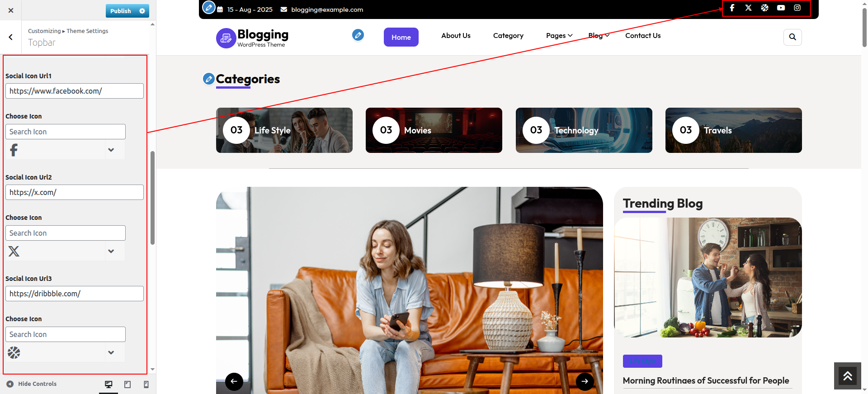Click the X (Twitter) icon in the top bar

tap(748, 8)
